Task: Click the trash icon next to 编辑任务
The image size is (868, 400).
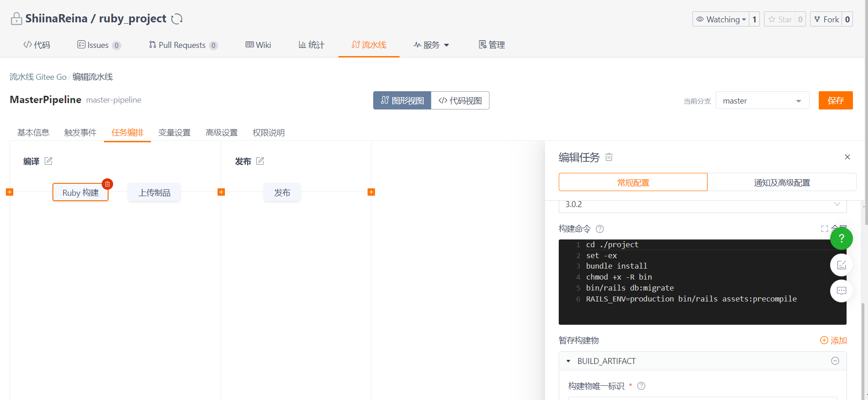Action: pos(609,157)
